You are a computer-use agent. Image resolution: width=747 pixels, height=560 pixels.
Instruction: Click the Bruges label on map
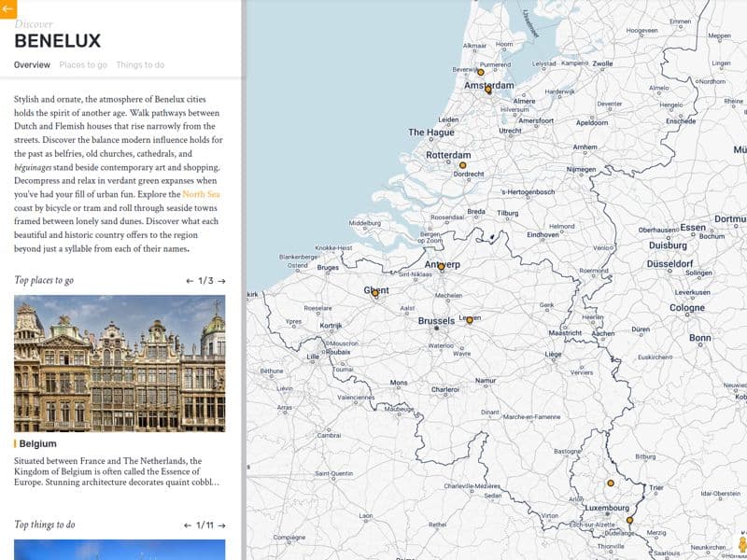[328, 268]
